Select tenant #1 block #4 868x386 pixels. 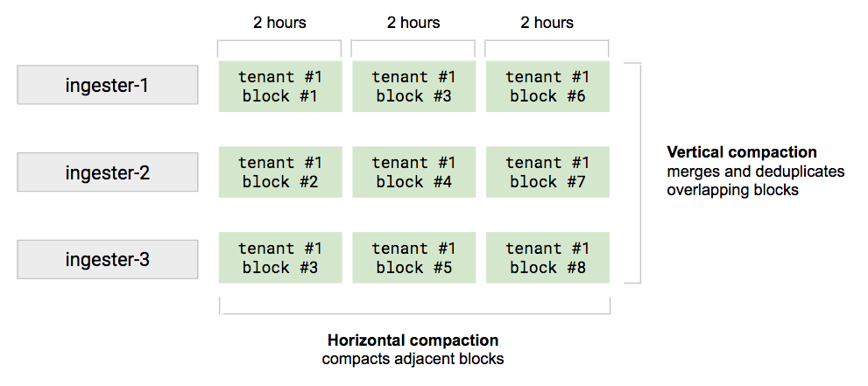pyautogui.click(x=413, y=172)
